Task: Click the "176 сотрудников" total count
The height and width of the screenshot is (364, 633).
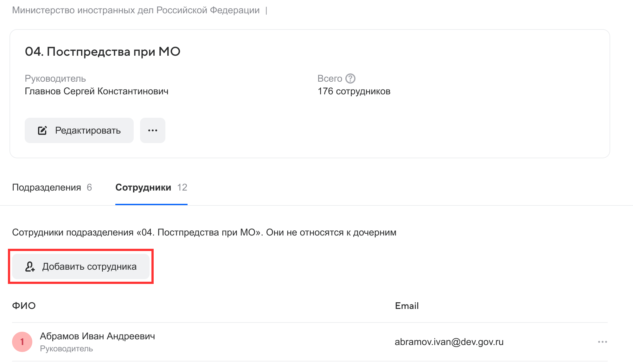Action: coord(354,91)
